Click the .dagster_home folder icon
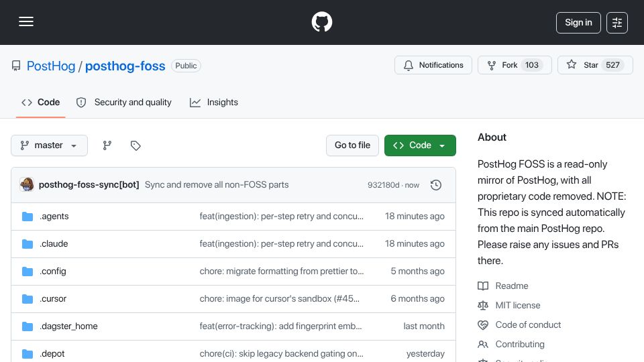 pyautogui.click(x=28, y=326)
